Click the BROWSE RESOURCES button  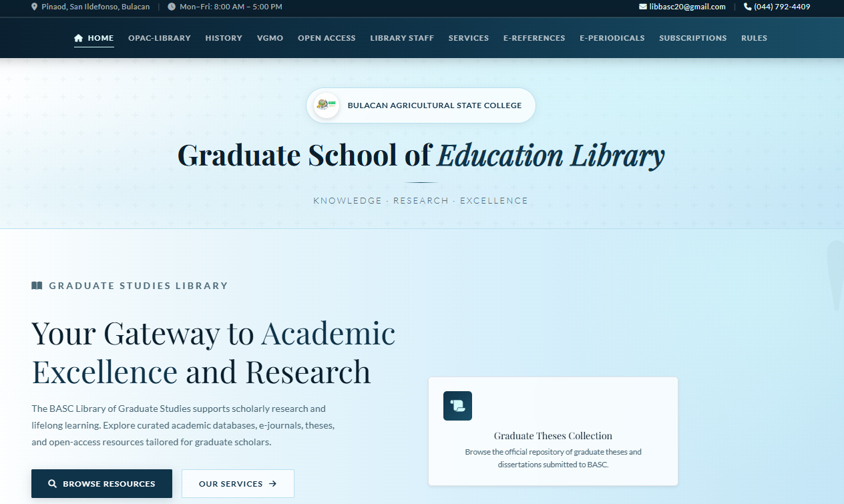tap(101, 484)
